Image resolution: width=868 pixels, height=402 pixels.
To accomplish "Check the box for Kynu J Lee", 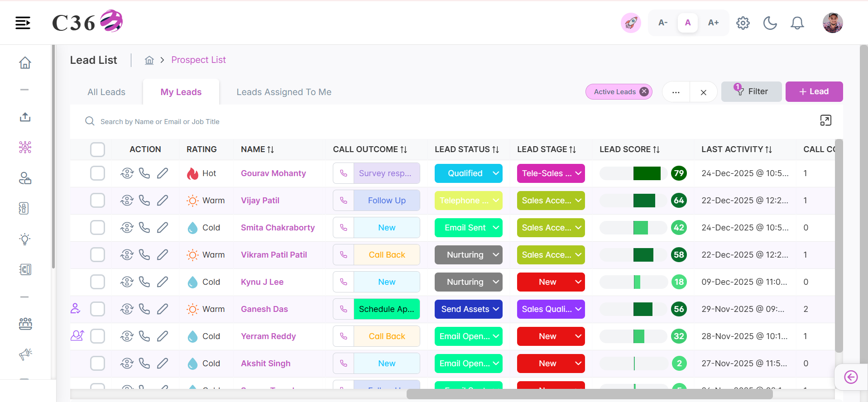I will tap(97, 282).
